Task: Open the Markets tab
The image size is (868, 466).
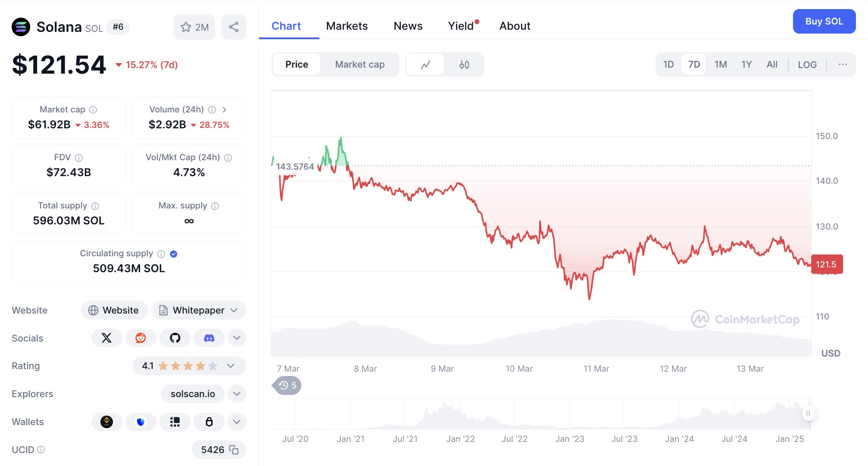Action: pos(347,26)
